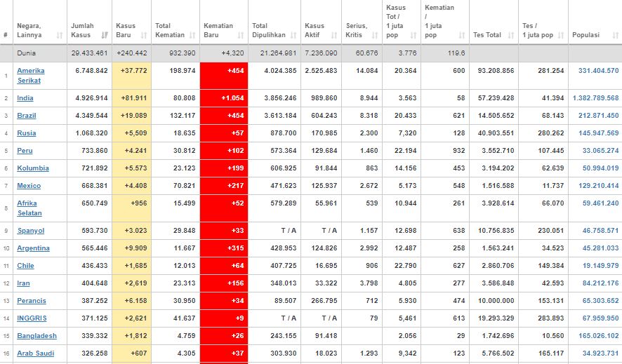Open the Kolumbia country link
Screen dimensions: 622x364
click(x=33, y=168)
